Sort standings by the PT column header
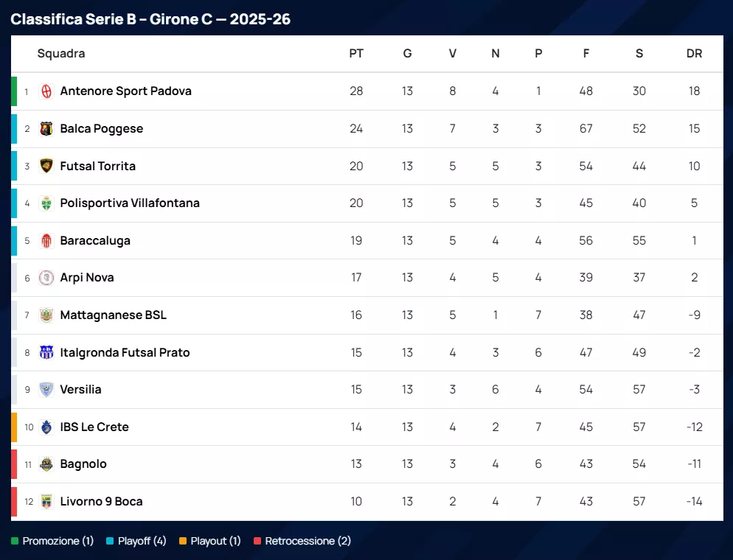Viewport: 733px width, 560px height. click(356, 54)
